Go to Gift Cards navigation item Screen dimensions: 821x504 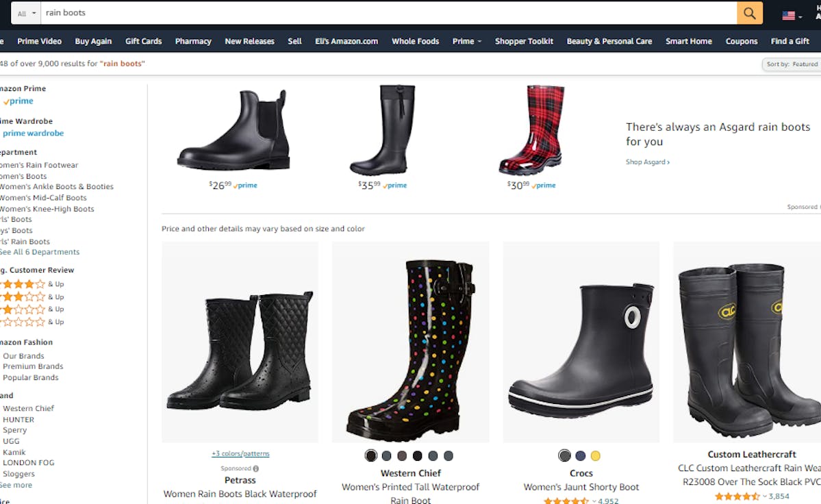144,41
